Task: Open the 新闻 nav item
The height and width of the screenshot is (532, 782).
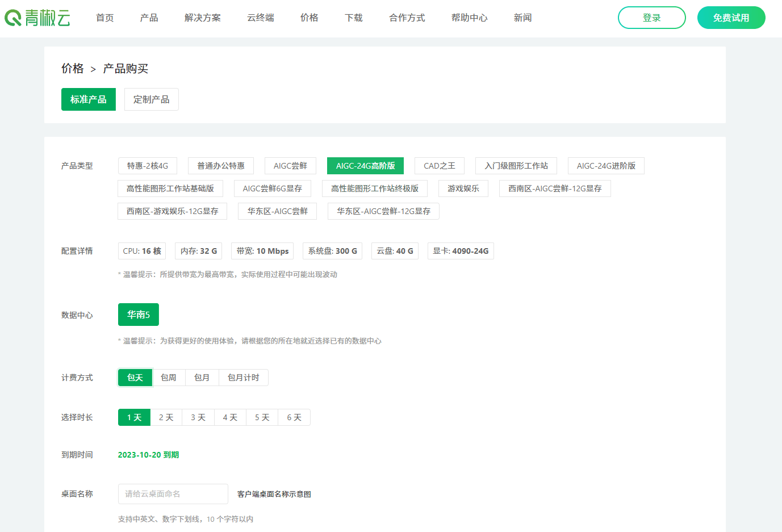Action: 523,18
